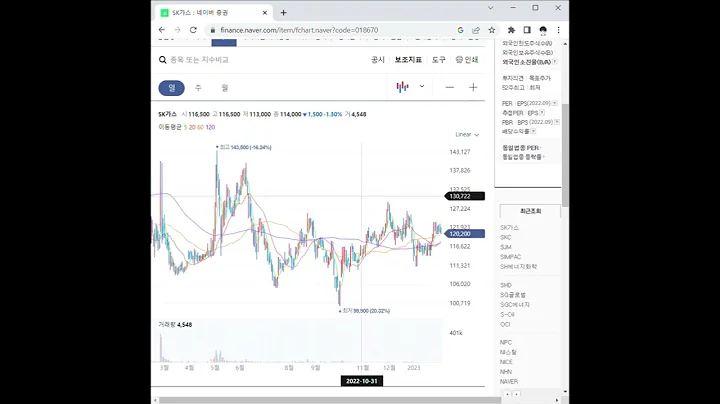The height and width of the screenshot is (404, 720).
Task: Click the horizontal scrollbar at page bottom
Action: click(330, 400)
